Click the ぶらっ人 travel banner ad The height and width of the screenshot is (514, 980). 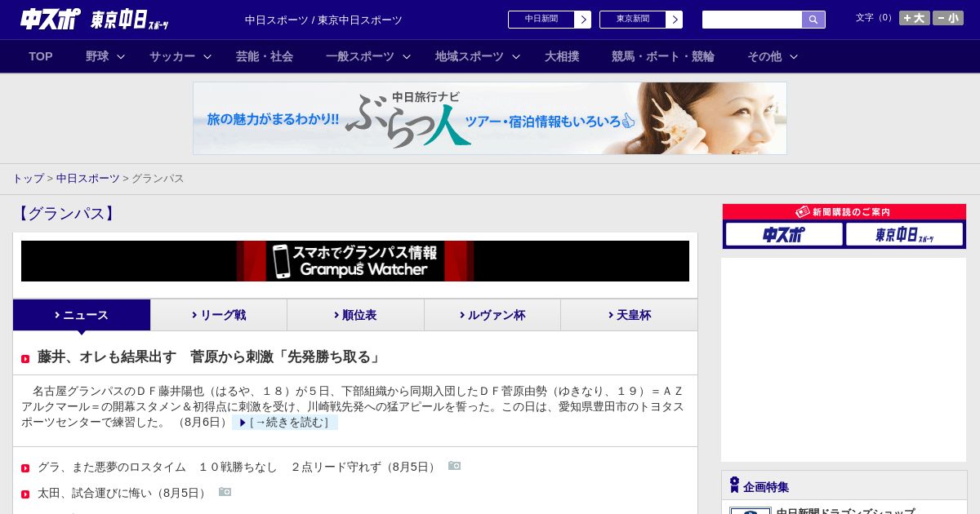490,118
